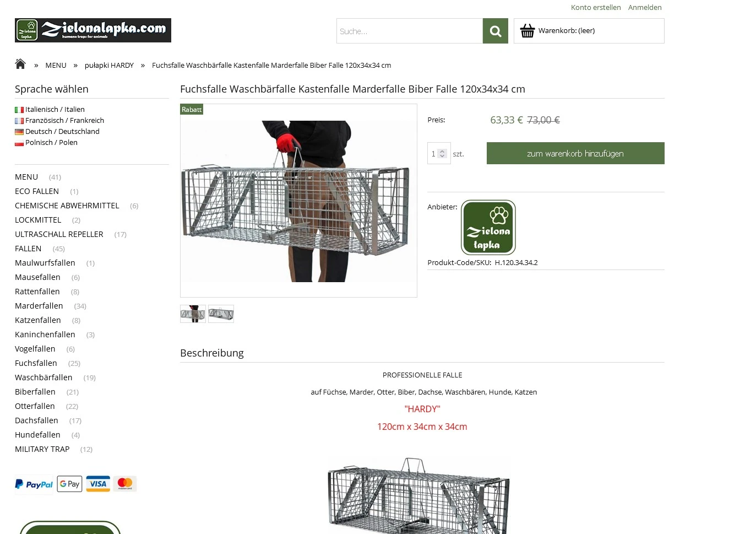756x534 pixels.
Task: Open pułapki HARDY breadcrumb link
Action: point(109,65)
